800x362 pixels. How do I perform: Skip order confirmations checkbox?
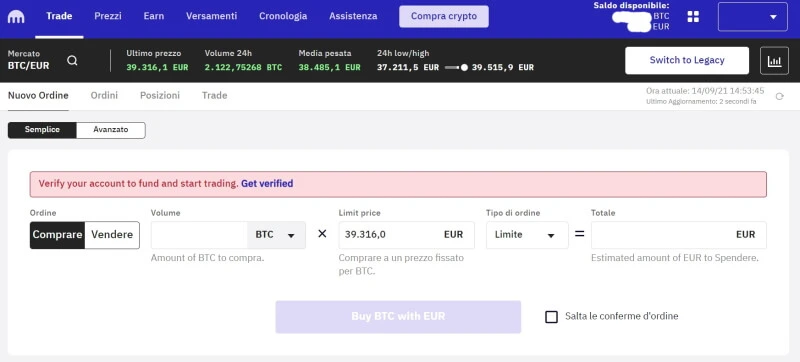coord(551,317)
